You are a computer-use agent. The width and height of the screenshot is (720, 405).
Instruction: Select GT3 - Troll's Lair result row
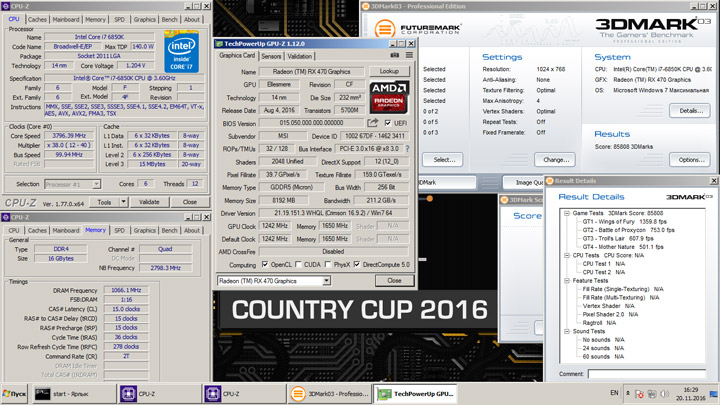tap(618, 238)
